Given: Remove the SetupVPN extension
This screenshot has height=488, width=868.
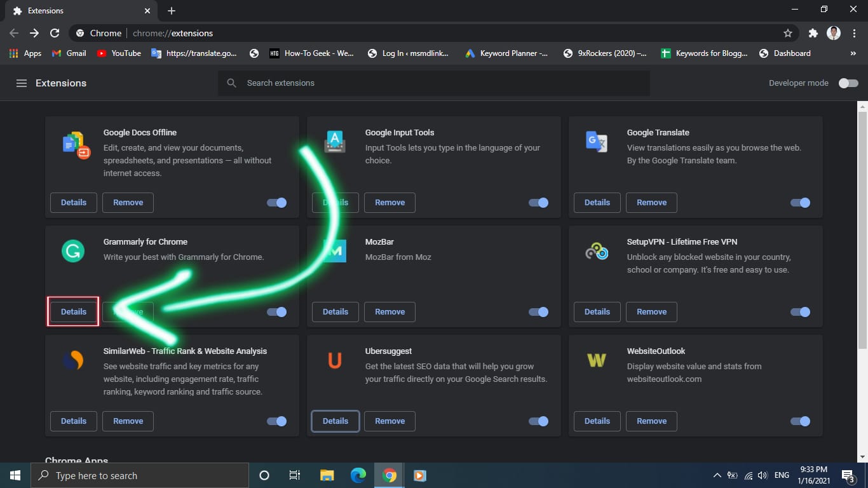Looking at the screenshot, I should (652, 312).
